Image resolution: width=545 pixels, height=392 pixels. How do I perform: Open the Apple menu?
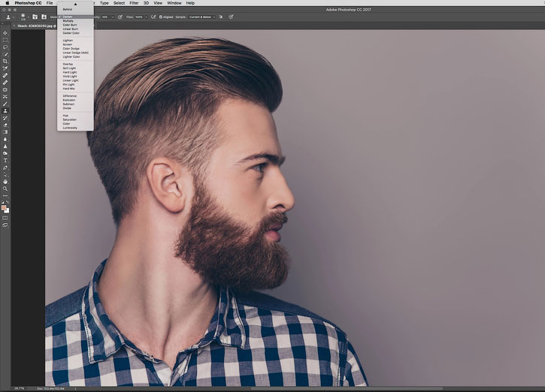point(7,3)
